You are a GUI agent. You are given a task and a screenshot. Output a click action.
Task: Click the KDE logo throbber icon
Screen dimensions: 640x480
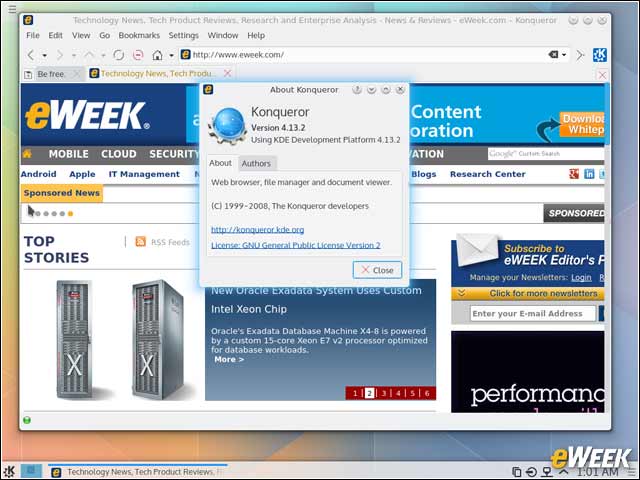[x=600, y=55]
